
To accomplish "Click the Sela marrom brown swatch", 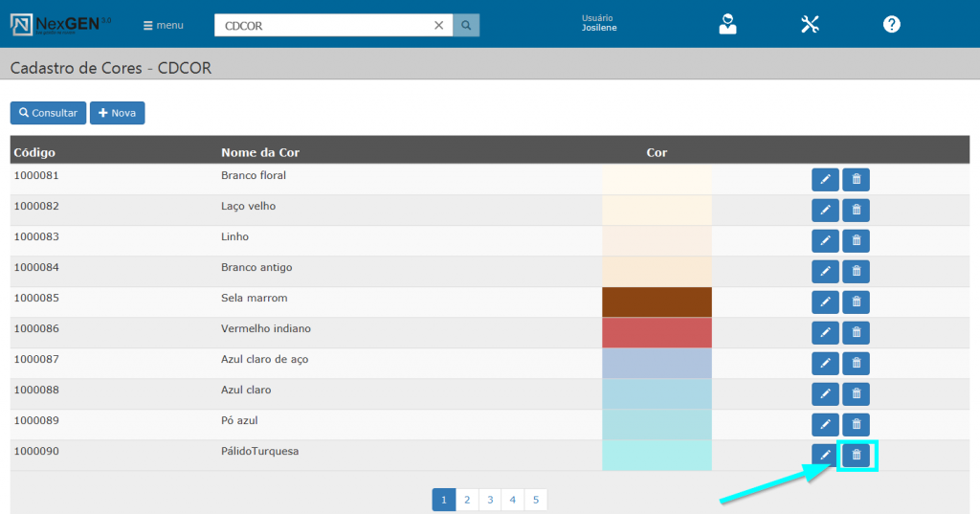I will [657, 302].
